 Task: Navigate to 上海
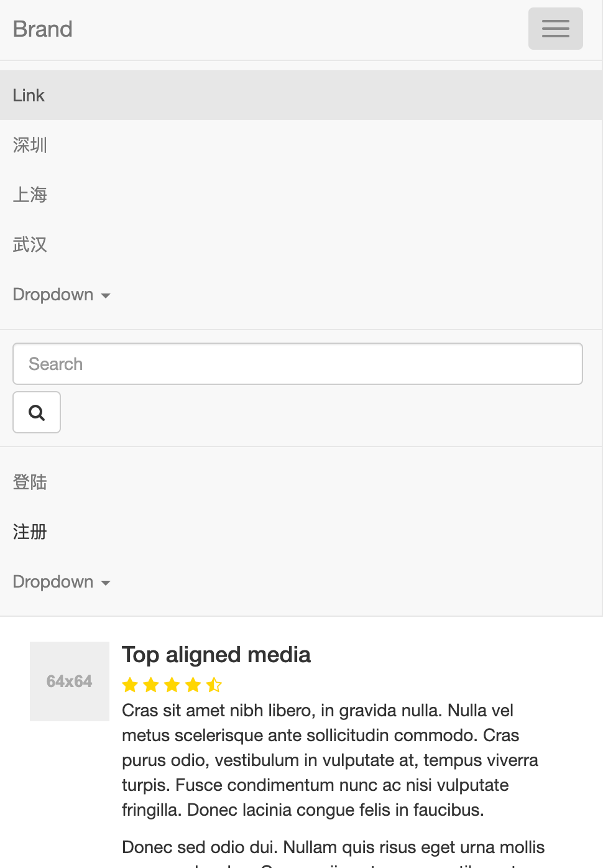pos(29,195)
